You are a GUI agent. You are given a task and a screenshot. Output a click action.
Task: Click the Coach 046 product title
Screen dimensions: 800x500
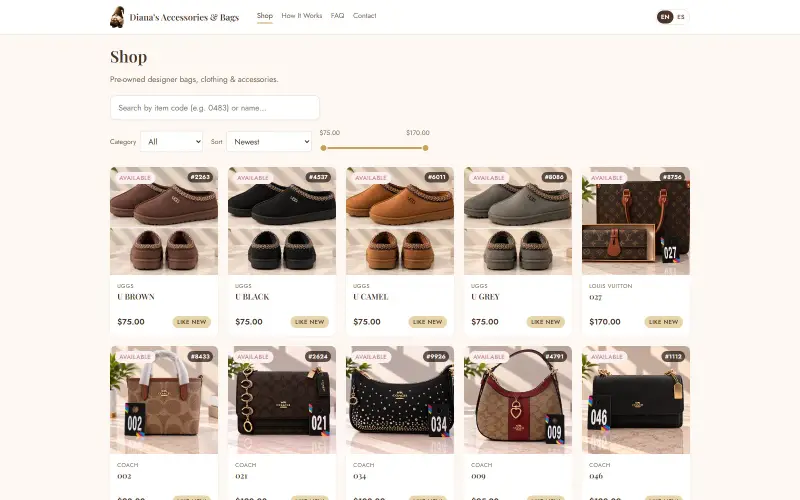pyautogui.click(x=596, y=476)
